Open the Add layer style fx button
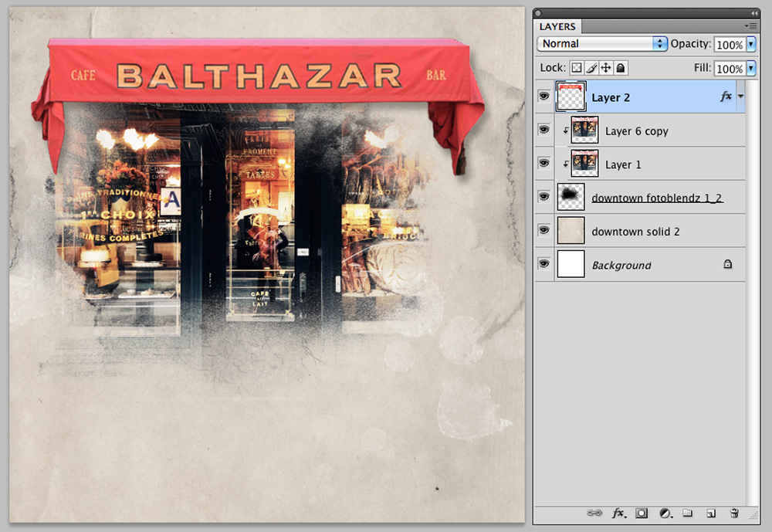The image size is (772, 532). pos(619,513)
